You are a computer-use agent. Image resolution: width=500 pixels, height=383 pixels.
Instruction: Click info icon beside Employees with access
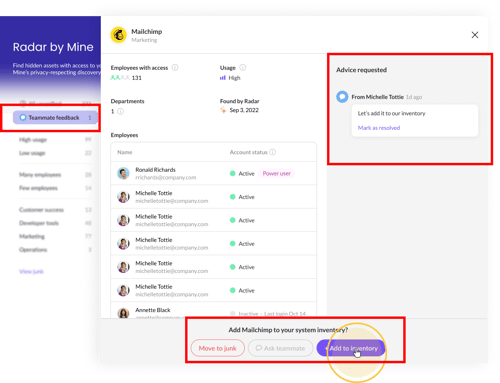coord(175,68)
